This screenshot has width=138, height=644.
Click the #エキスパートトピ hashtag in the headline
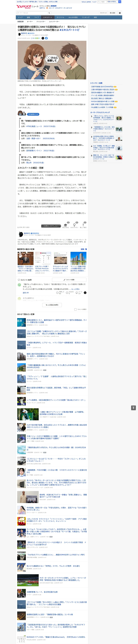(69, 30)
